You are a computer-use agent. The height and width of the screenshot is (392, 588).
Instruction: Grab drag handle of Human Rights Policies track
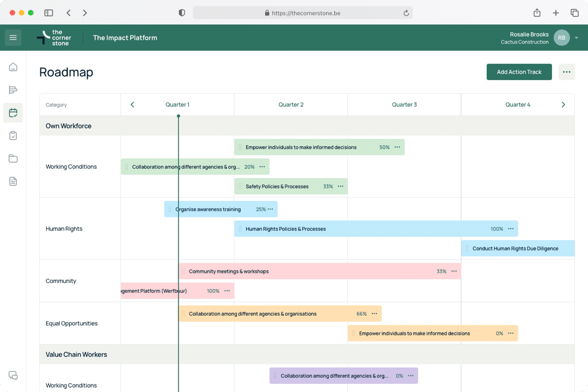click(x=240, y=229)
